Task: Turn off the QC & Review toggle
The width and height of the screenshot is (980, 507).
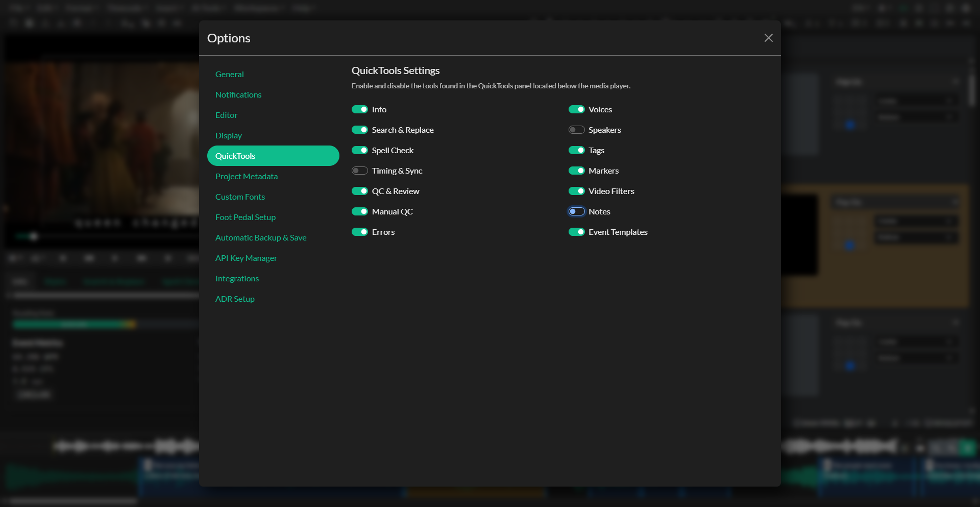Action: 360,191
